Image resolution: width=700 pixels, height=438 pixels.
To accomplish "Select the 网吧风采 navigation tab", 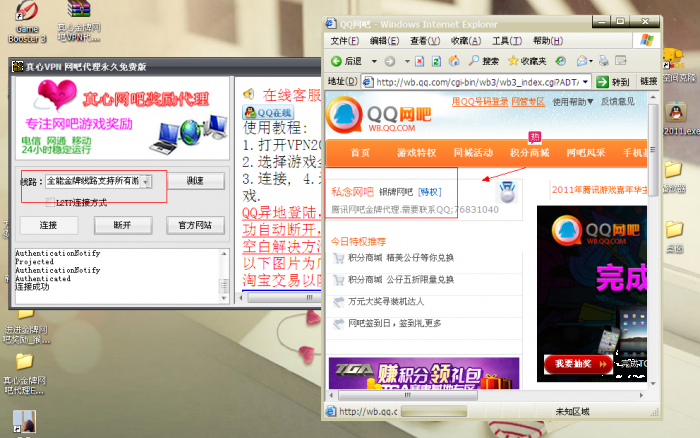I will pos(586,153).
